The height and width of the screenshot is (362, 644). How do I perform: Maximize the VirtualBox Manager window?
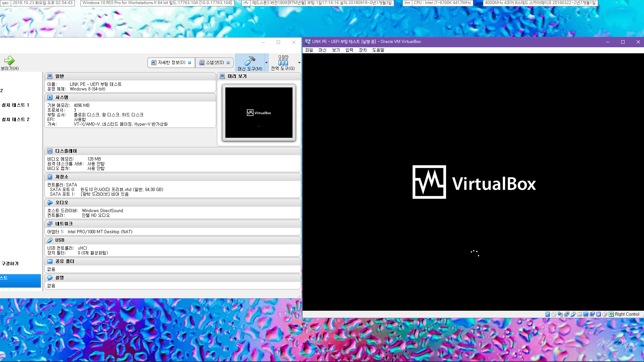point(278,42)
